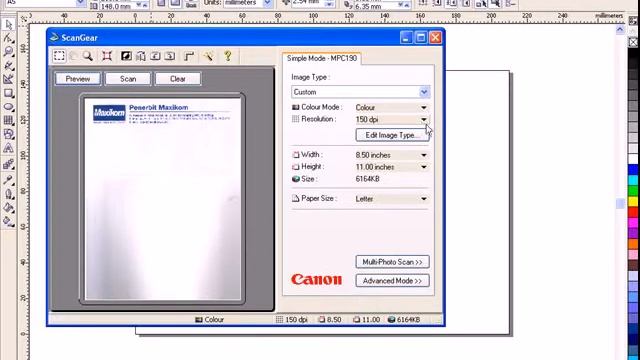
Task: Click the status bar 8.50 width entry
Action: 330,320
